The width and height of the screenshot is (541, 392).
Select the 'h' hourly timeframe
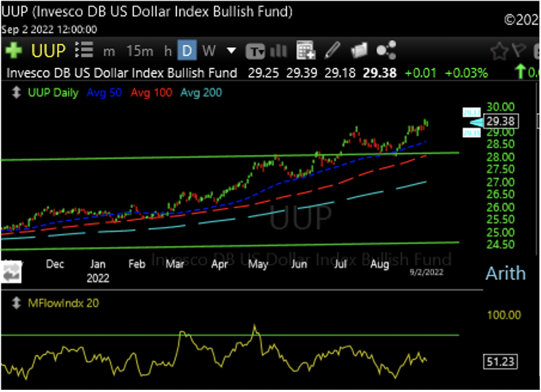click(x=168, y=51)
